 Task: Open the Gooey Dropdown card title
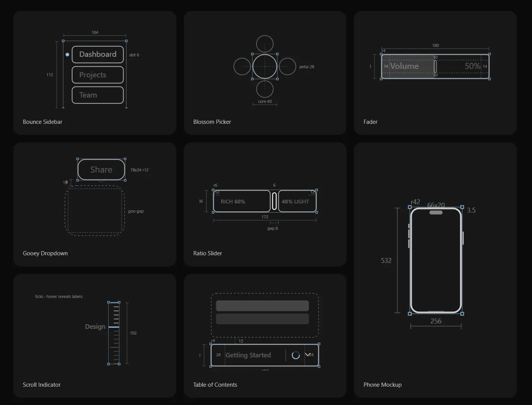tap(45, 253)
